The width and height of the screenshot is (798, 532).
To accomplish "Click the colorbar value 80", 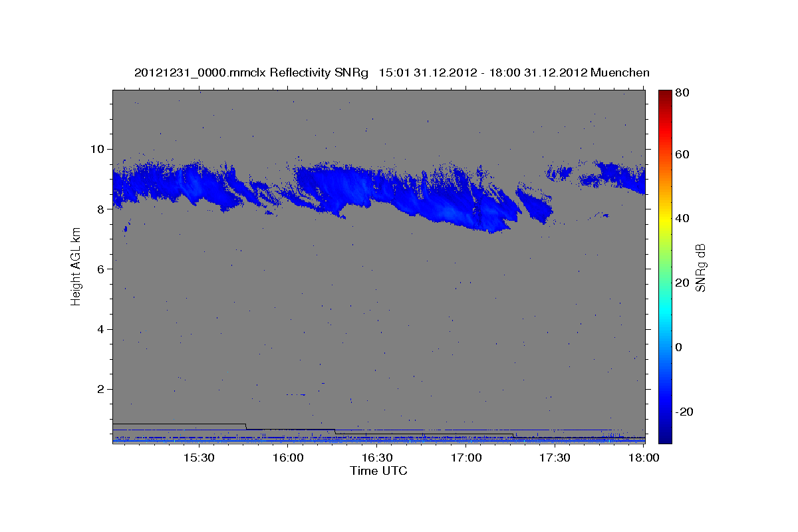I will click(682, 93).
